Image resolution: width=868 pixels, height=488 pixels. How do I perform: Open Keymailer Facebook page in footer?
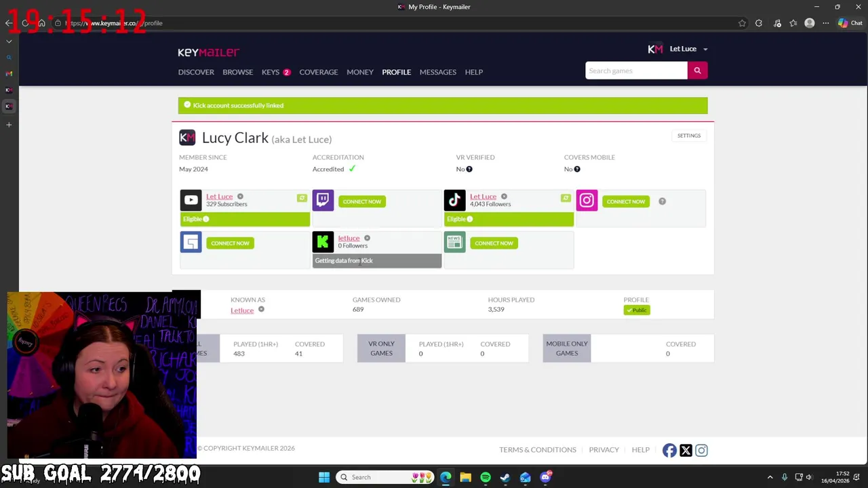click(669, 450)
